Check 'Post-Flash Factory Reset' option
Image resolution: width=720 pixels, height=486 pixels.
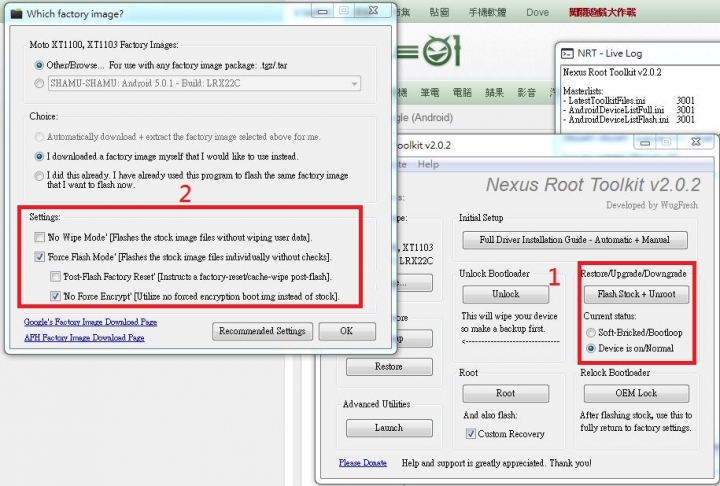tap(56, 277)
